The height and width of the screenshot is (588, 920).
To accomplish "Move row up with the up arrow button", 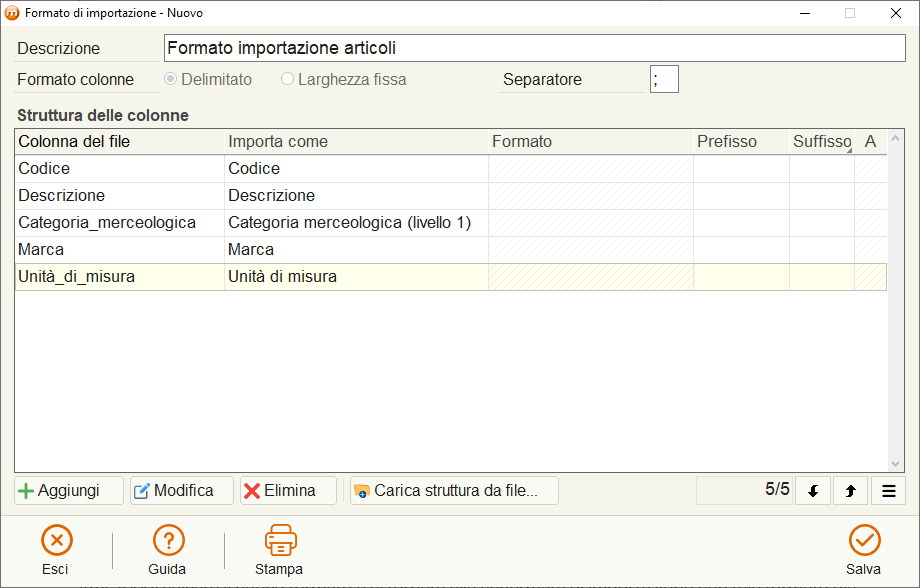I will click(850, 491).
